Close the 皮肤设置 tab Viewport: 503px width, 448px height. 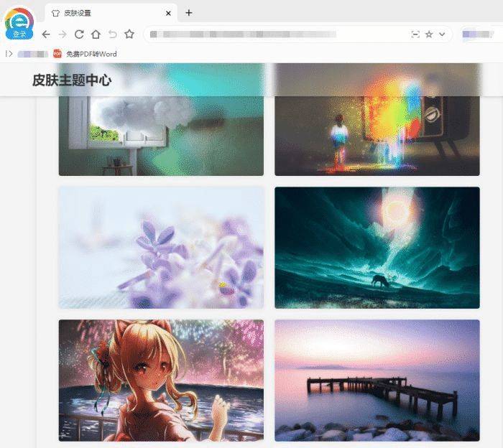[x=169, y=13]
